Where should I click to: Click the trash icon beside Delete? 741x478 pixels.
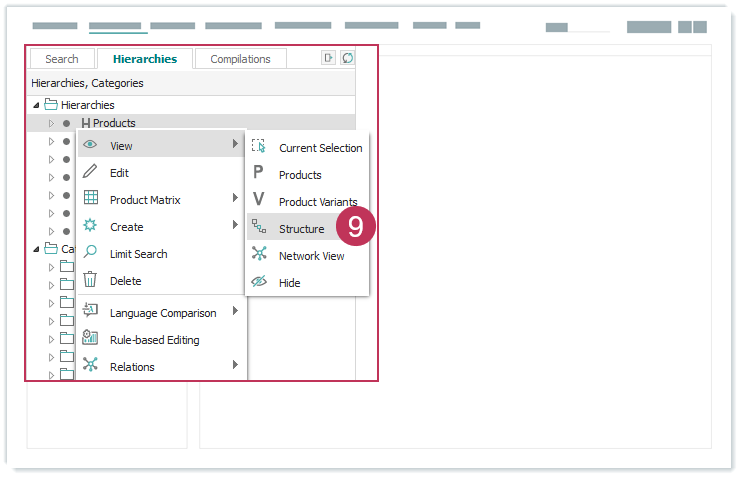tap(90, 280)
